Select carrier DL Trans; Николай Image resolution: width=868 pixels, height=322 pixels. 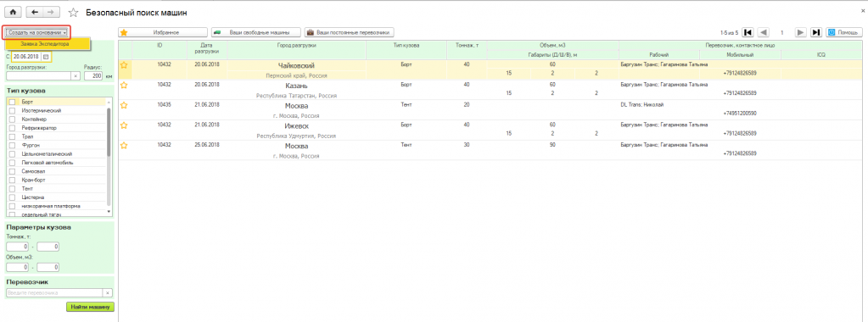[x=641, y=104]
